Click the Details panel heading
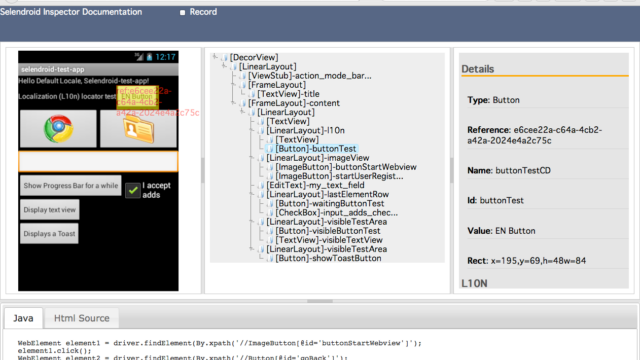The width and height of the screenshot is (640, 360). click(x=478, y=69)
